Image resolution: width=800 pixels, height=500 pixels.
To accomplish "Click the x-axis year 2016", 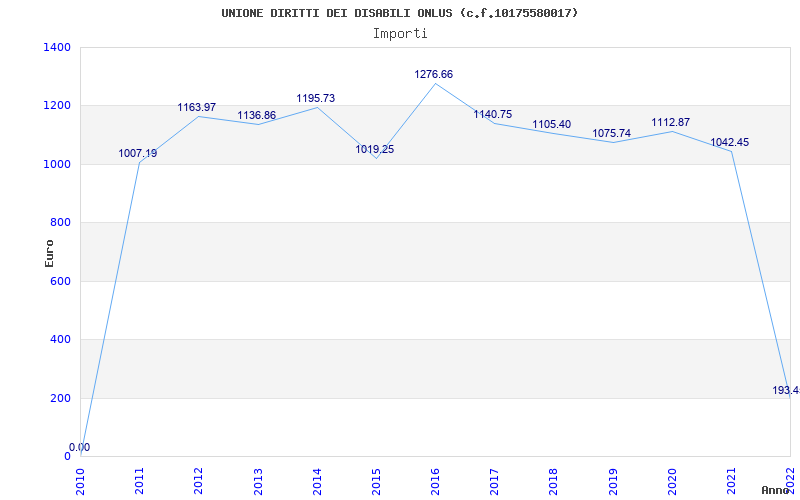I will [x=436, y=482].
